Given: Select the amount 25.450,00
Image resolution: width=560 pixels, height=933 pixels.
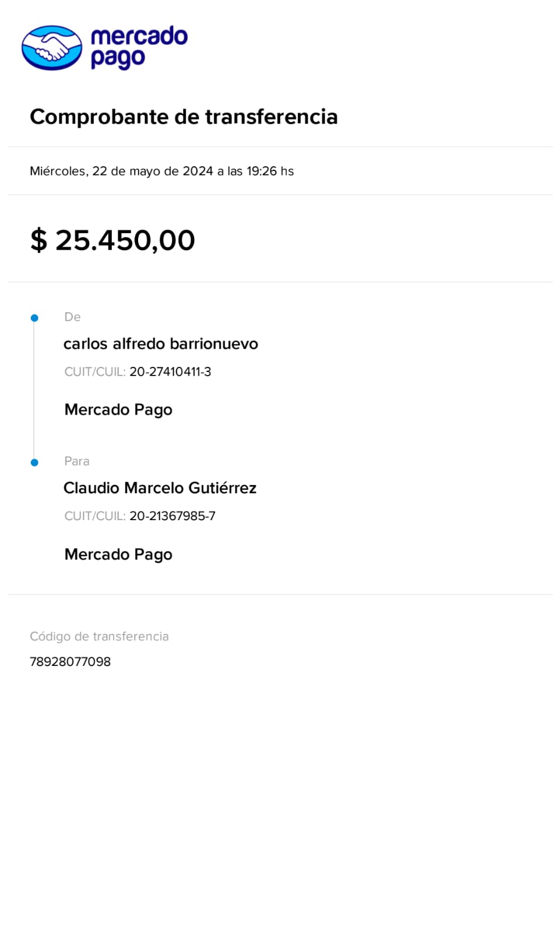Looking at the screenshot, I should tap(125, 240).
